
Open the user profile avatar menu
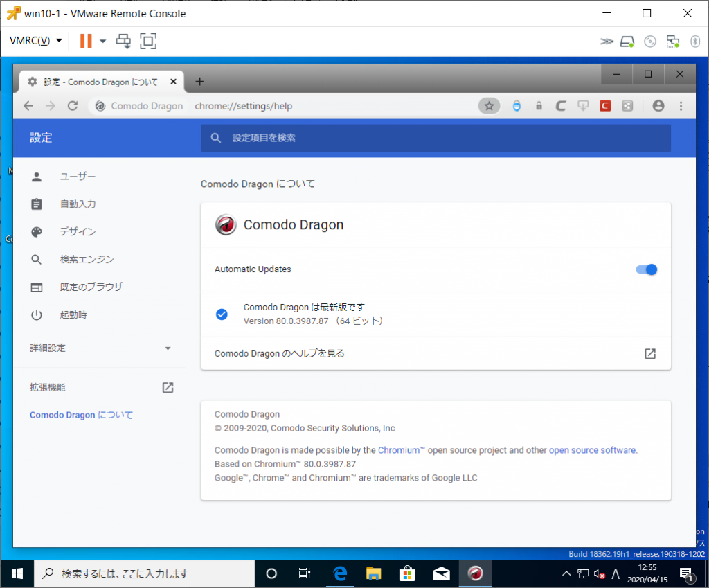658,106
